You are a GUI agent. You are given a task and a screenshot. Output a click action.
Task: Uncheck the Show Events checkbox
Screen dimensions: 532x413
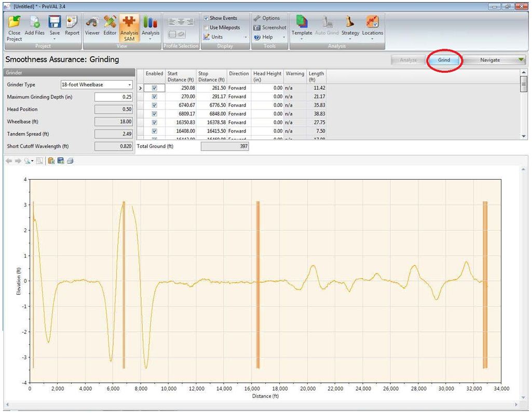pos(206,18)
